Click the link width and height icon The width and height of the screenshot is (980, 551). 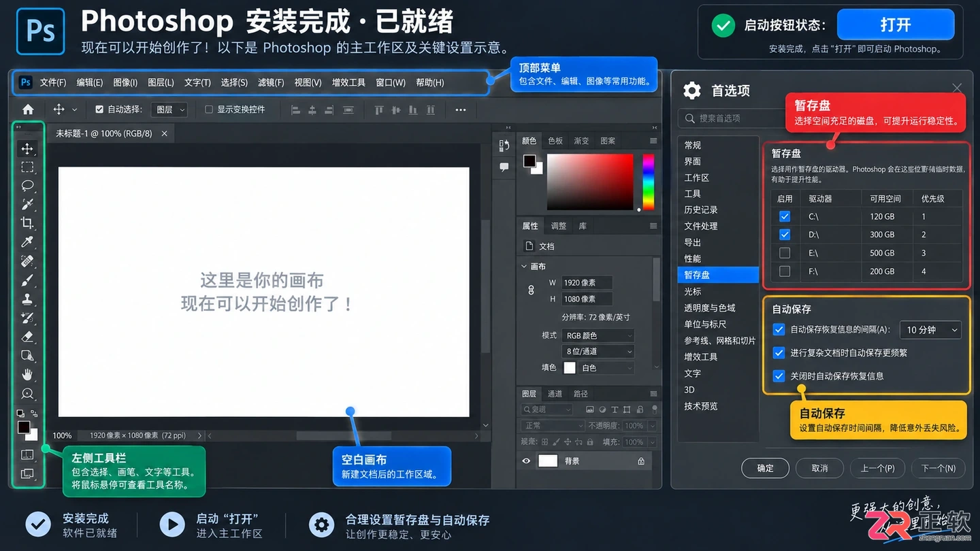pyautogui.click(x=532, y=290)
